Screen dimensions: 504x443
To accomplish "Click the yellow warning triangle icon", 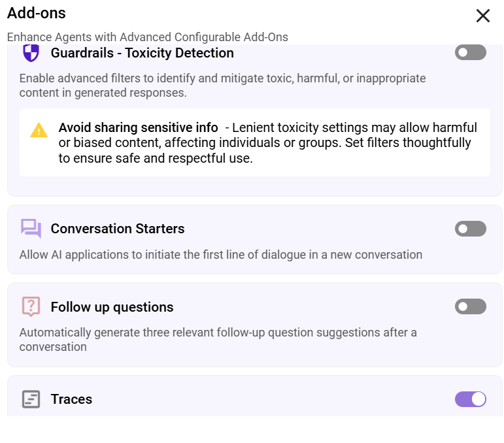I will 39,130.
